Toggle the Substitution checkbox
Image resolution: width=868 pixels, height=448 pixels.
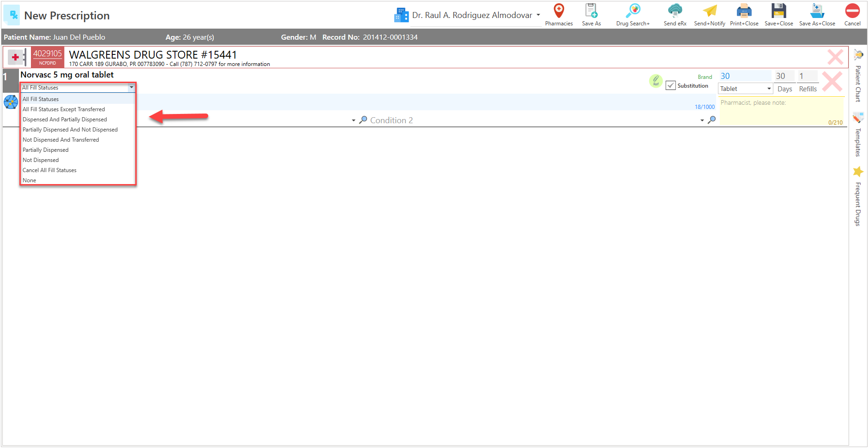tap(670, 85)
